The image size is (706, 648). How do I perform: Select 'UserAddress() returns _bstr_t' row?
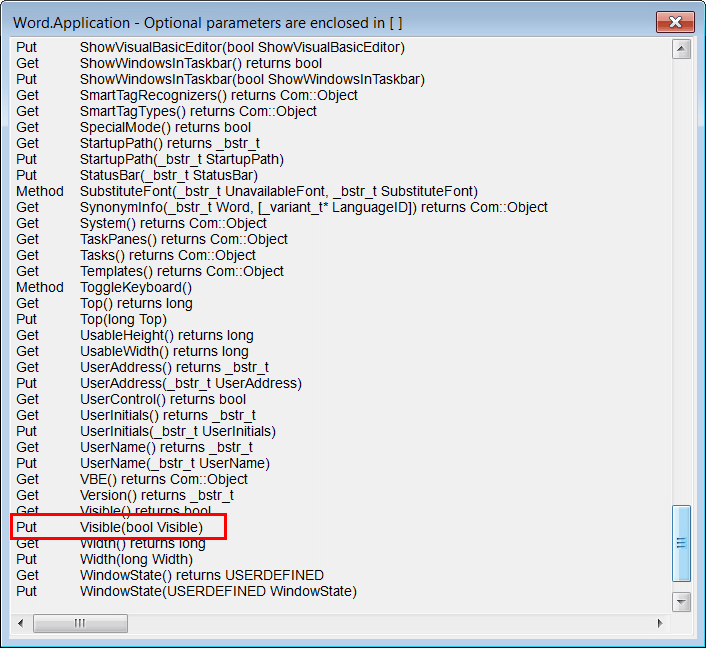pyautogui.click(x=142, y=367)
